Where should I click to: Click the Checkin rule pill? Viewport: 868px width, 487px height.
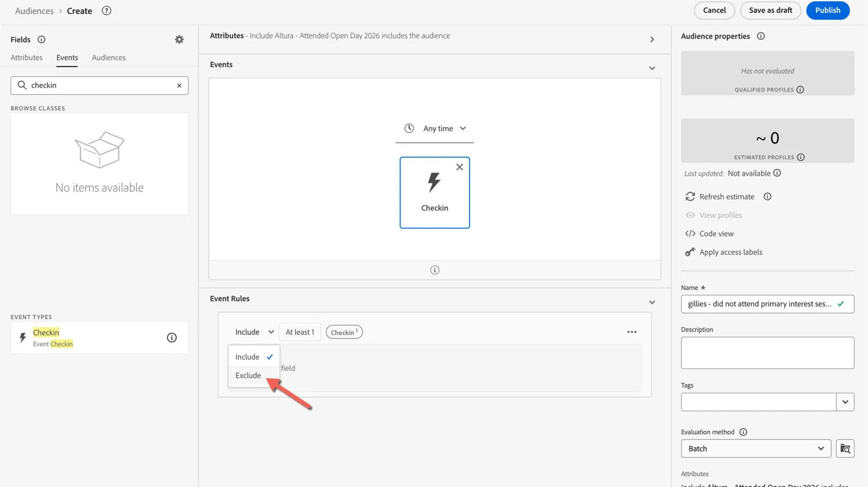click(344, 332)
